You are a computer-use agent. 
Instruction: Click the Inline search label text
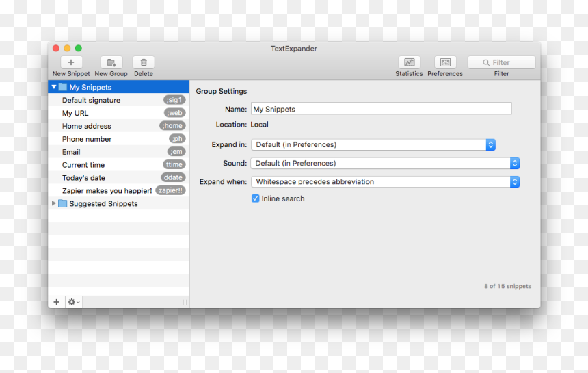[283, 198]
